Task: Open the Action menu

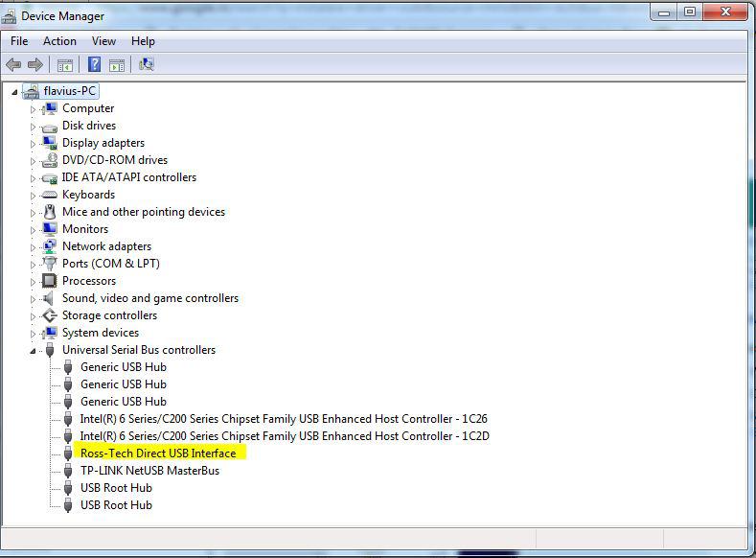Action: pos(59,41)
